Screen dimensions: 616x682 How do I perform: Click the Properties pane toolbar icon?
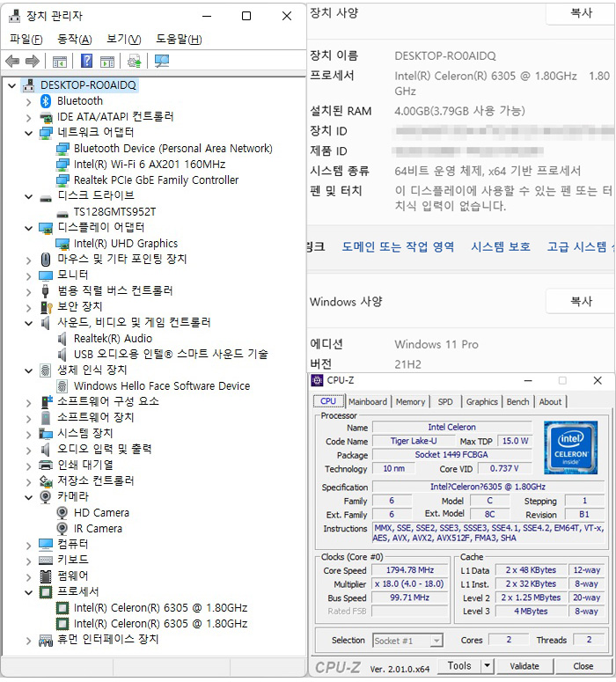click(x=107, y=62)
